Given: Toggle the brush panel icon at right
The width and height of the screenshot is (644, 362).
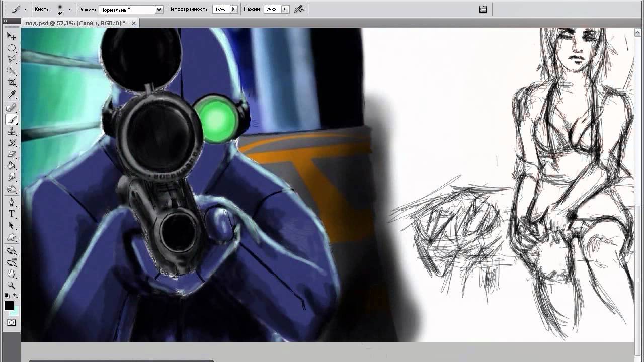Looking at the screenshot, I should pyautogui.click(x=483, y=9).
